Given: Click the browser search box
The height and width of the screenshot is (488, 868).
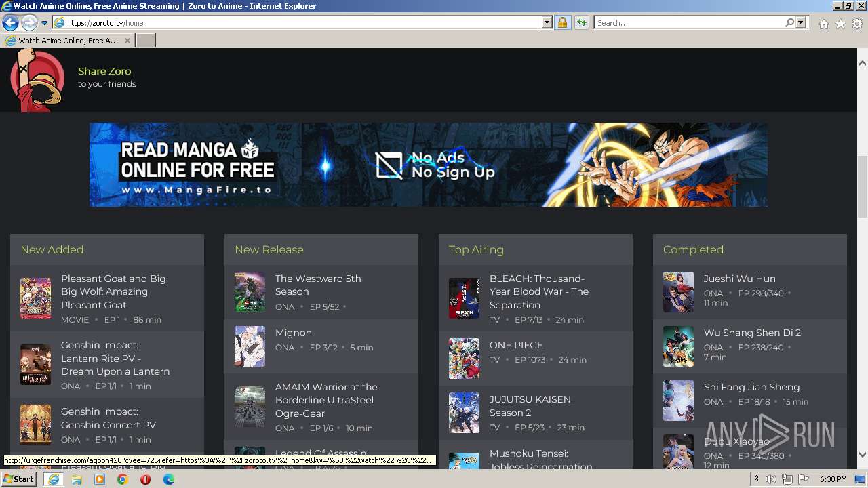Looking at the screenshot, I should (x=689, y=23).
